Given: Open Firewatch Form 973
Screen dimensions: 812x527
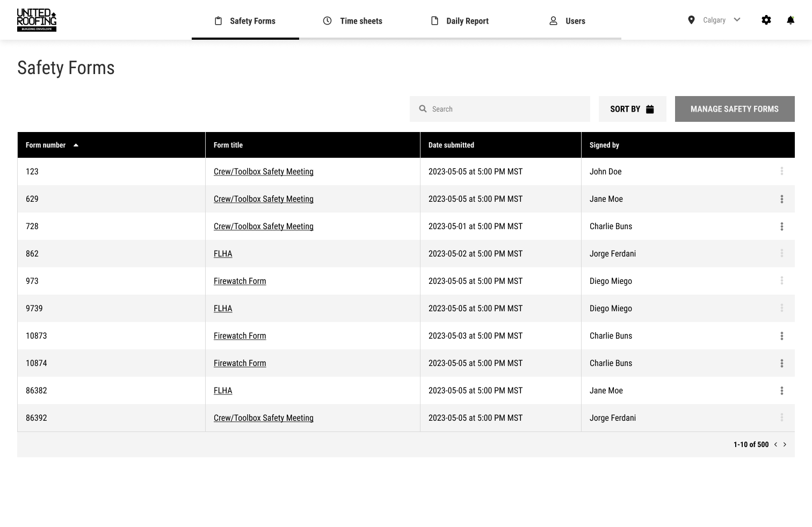Looking at the screenshot, I should [x=240, y=281].
